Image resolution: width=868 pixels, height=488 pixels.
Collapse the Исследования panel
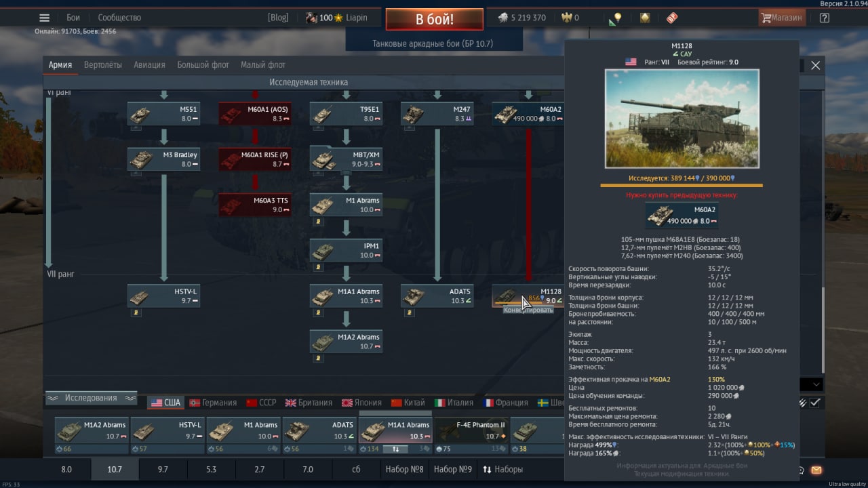coord(91,398)
